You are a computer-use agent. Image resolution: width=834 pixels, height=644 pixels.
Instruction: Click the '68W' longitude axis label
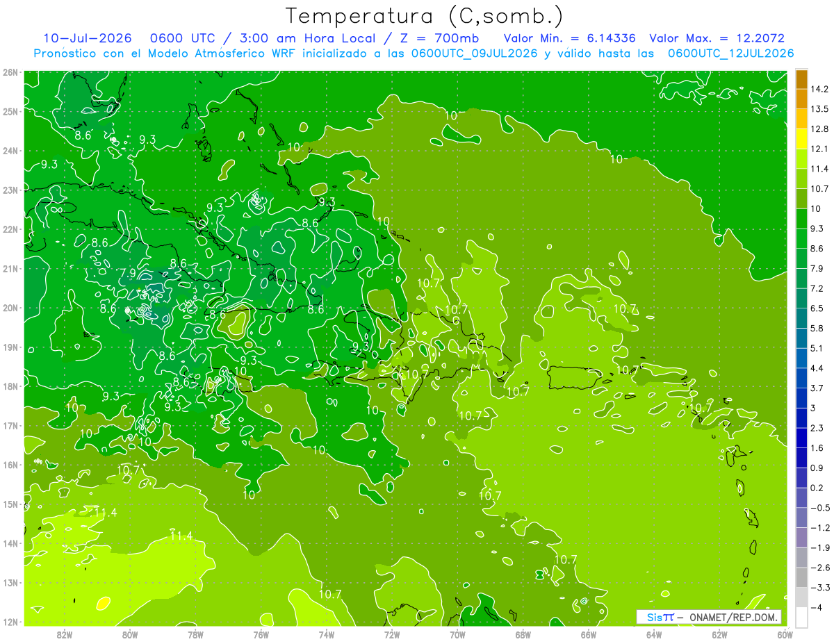point(523,634)
